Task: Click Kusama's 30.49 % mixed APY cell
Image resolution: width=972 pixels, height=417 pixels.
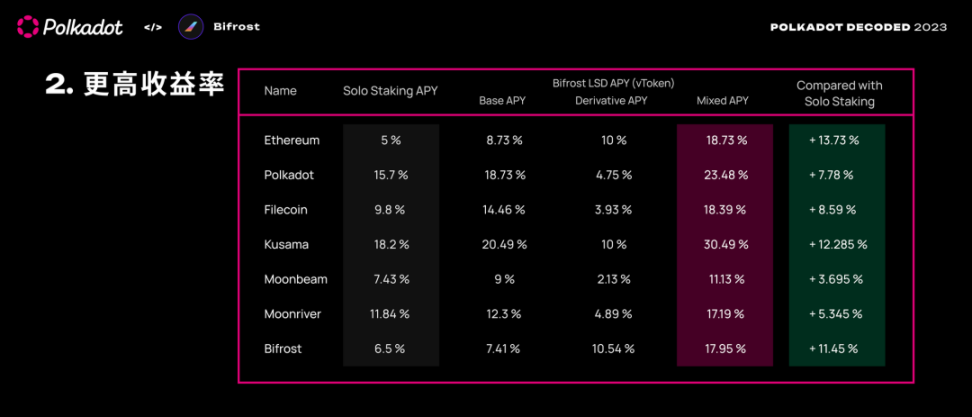Action: click(x=727, y=244)
